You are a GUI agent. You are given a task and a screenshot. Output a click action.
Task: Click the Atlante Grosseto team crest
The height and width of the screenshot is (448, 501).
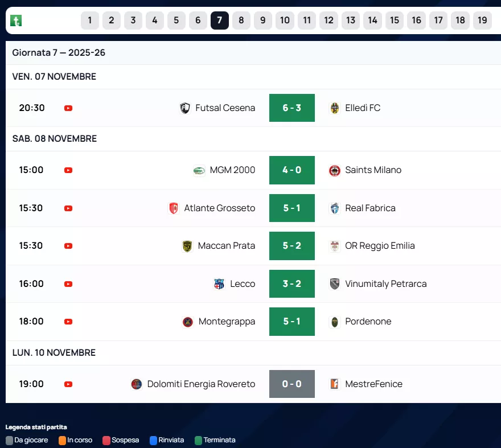[x=174, y=208]
